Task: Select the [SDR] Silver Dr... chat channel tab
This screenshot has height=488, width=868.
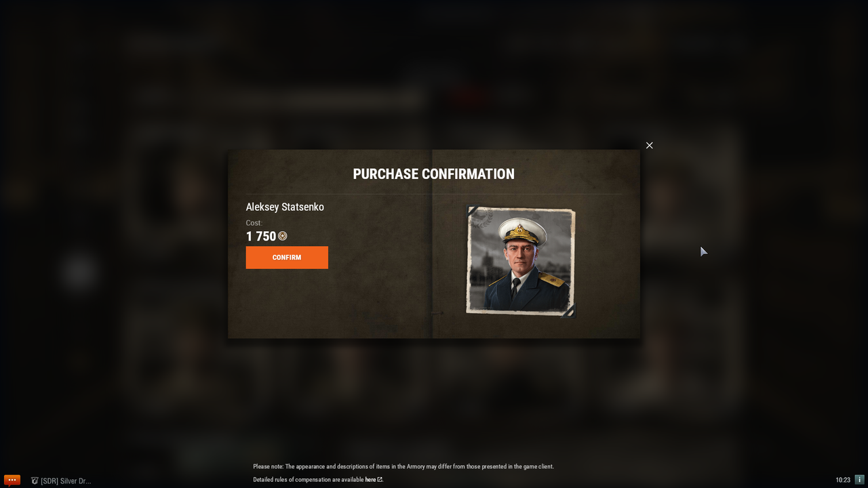Action: pos(61,481)
